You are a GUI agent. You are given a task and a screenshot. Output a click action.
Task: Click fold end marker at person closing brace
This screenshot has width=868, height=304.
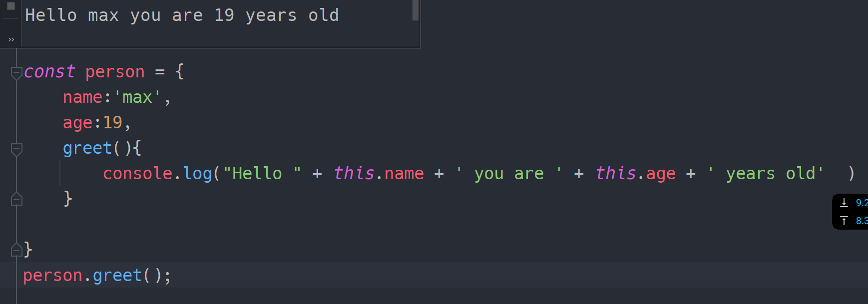pyautogui.click(x=16, y=249)
